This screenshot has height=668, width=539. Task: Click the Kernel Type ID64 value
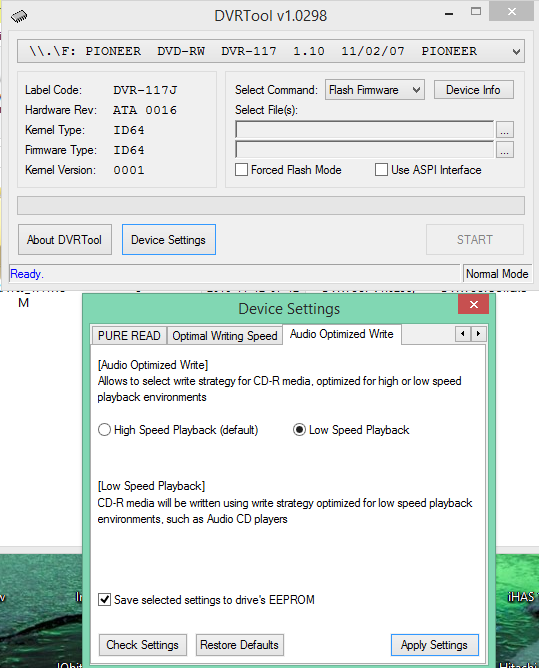[x=129, y=130]
